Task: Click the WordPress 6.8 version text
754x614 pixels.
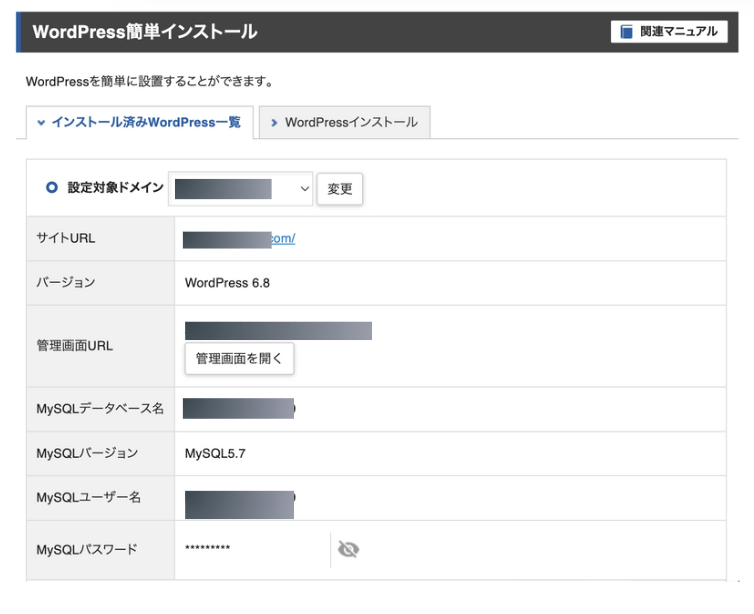Action: [x=227, y=283]
